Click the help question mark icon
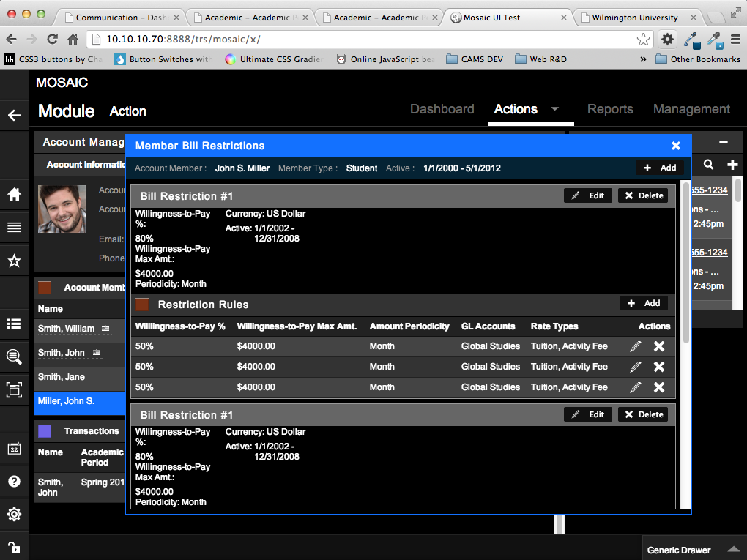The height and width of the screenshot is (560, 747). tap(14, 481)
